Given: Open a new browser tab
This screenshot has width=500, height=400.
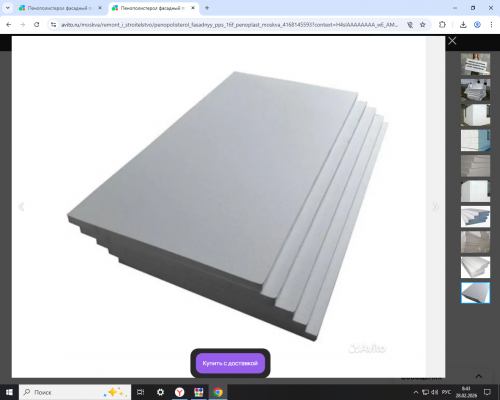Looking at the screenshot, I should click(207, 8).
